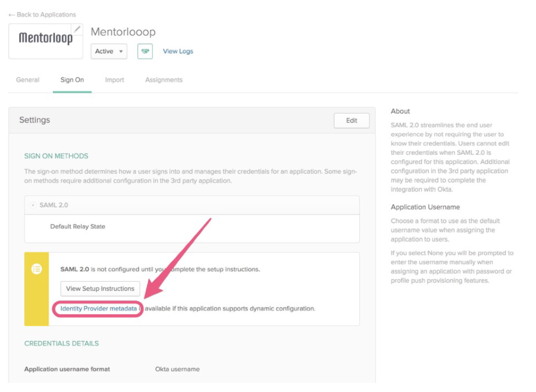Screen dimensions: 536x392
Task: Click the Application username format label
Action: pos(67,369)
